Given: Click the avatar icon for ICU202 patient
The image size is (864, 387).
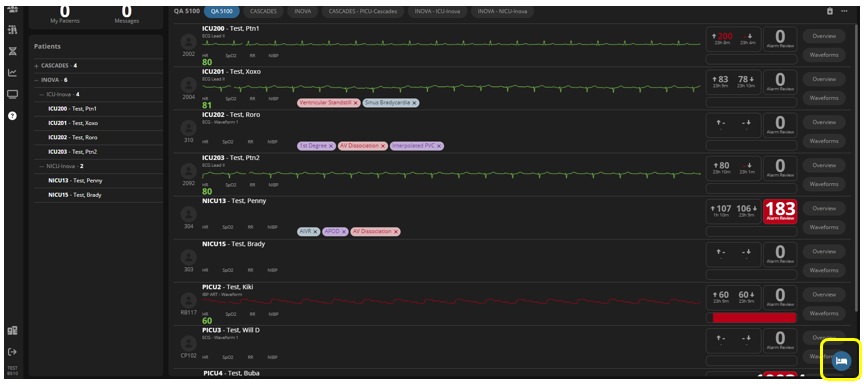Looking at the screenshot, I should pyautogui.click(x=189, y=127).
